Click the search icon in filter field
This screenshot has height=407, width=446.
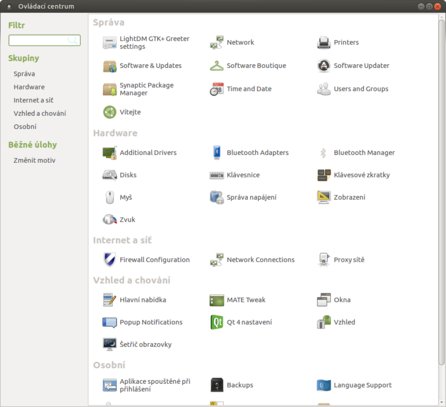73,40
